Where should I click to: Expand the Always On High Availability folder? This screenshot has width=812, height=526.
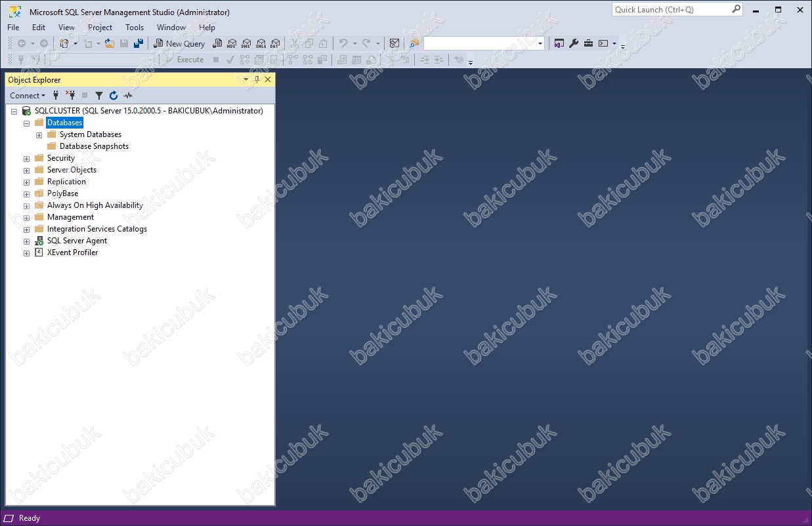[26, 205]
